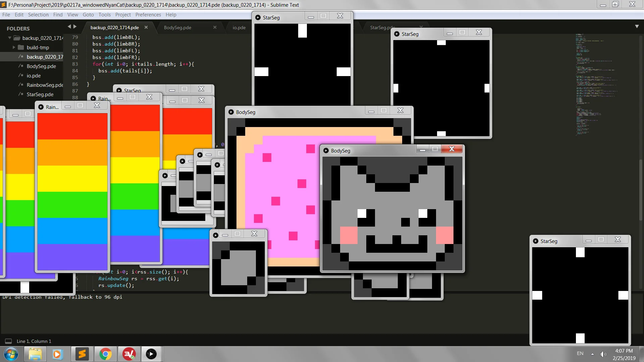Open the tab list dropdown arrow
644x362 pixels.
coord(637,26)
